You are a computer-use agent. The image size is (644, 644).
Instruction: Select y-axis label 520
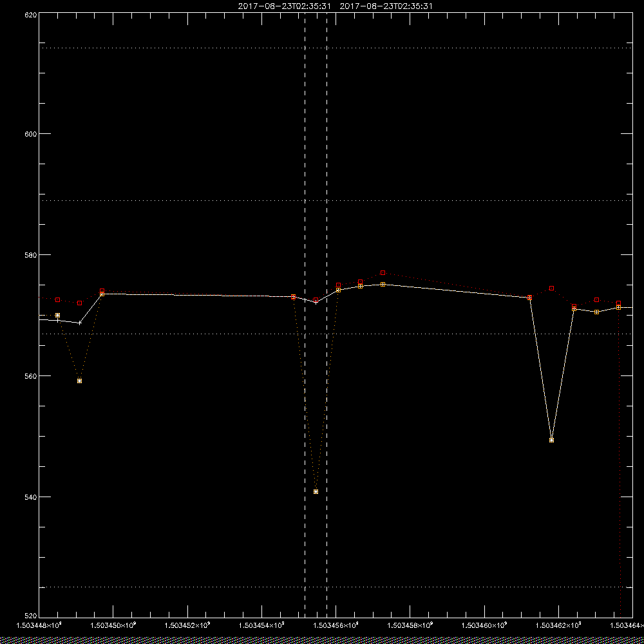click(x=31, y=616)
